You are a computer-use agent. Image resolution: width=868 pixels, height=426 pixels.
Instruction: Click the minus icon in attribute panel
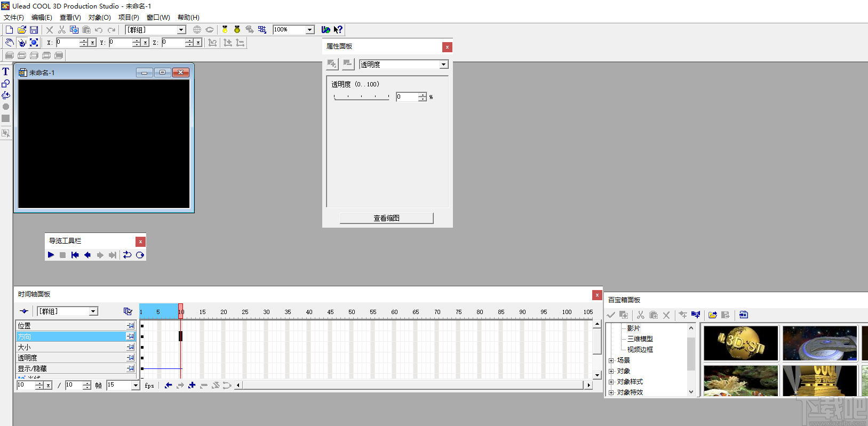pos(348,64)
